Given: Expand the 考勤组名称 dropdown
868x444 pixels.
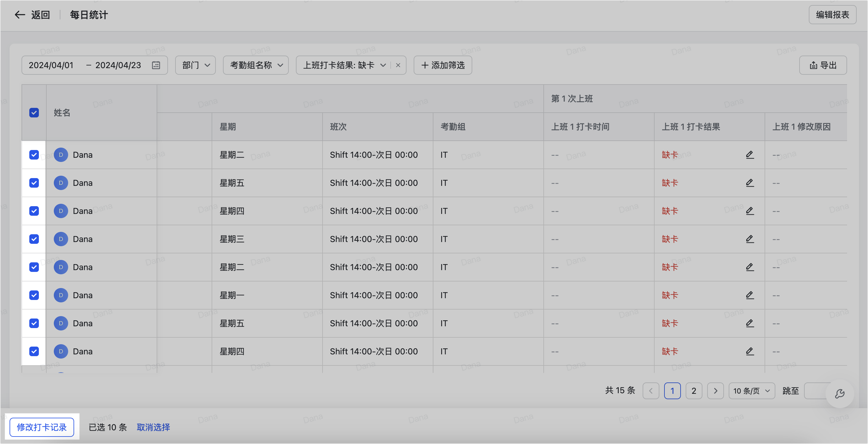Looking at the screenshot, I should (x=256, y=65).
